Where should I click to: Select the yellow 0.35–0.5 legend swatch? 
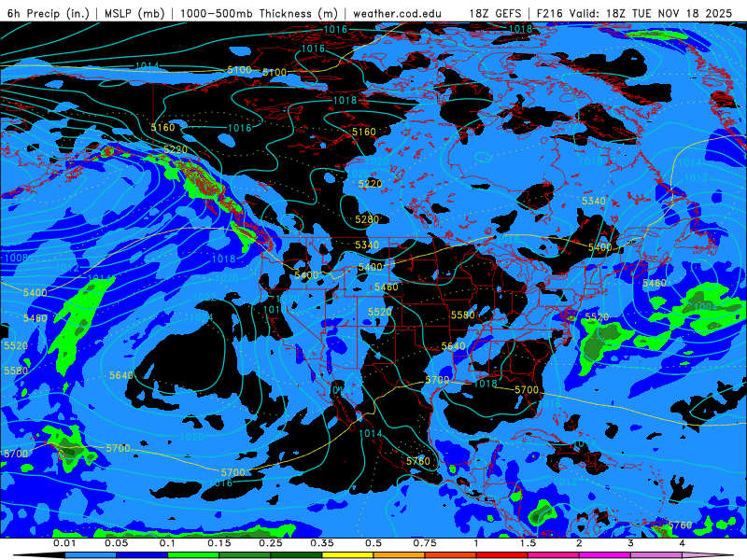(x=347, y=555)
